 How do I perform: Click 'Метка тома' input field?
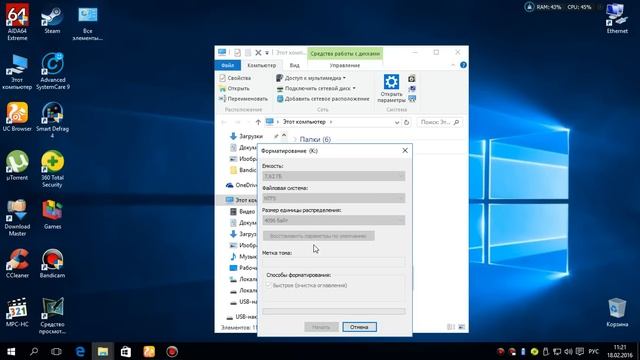tap(333, 262)
